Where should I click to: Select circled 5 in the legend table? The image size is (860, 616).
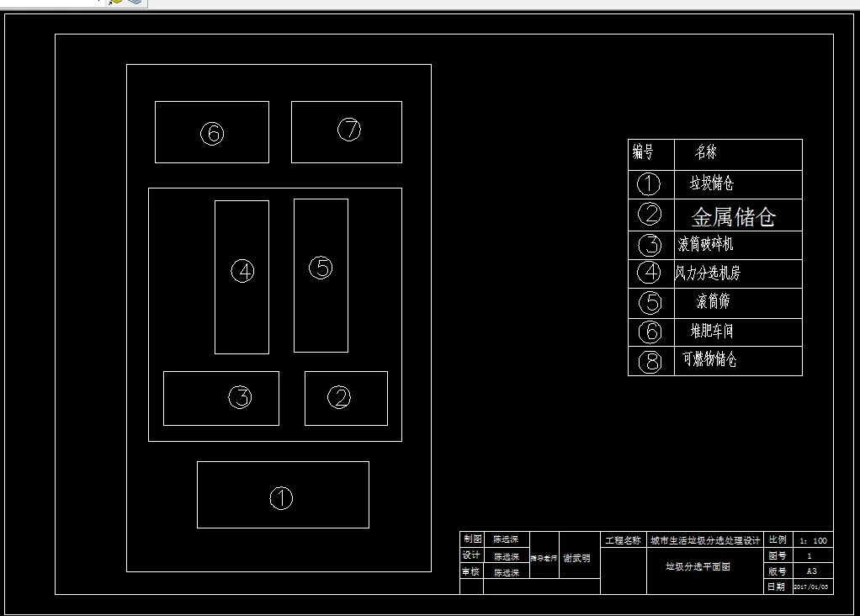coord(650,302)
